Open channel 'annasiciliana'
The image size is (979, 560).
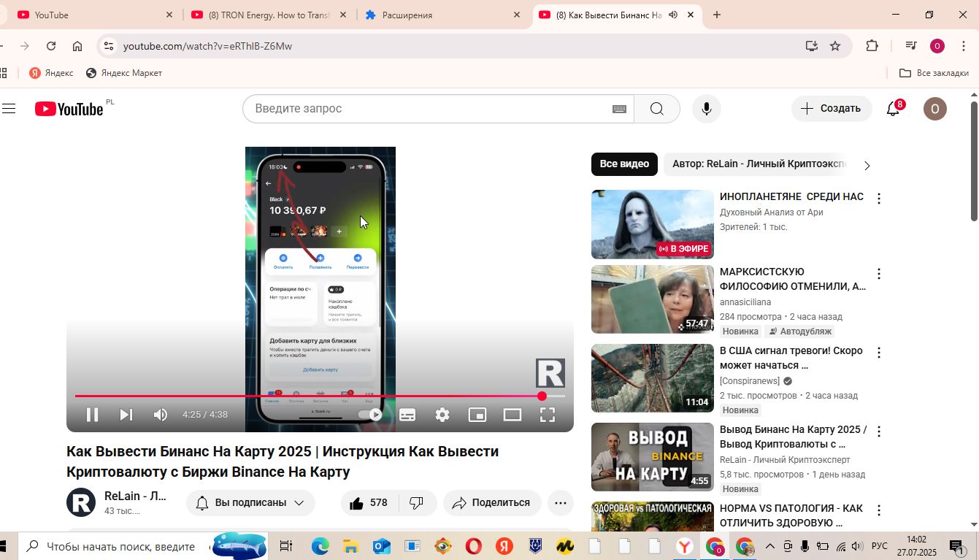pyautogui.click(x=745, y=302)
